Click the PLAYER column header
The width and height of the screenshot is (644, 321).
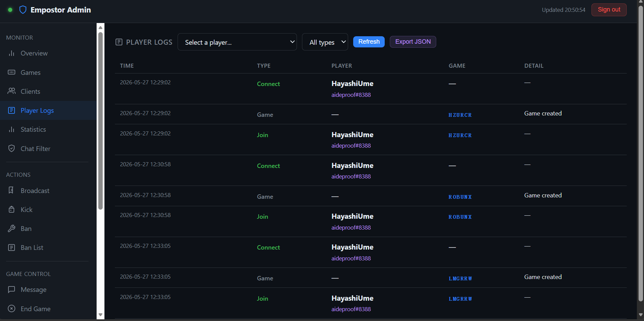point(342,66)
